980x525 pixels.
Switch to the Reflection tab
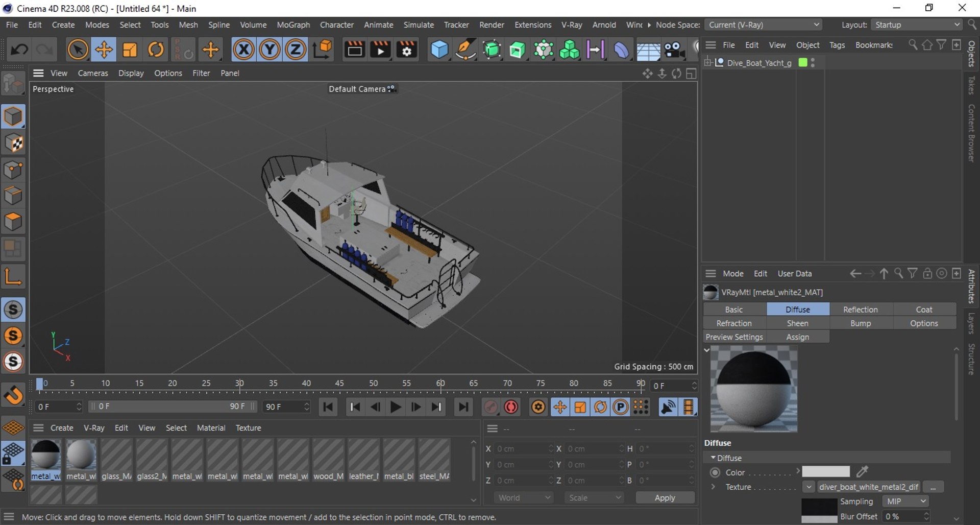point(861,309)
